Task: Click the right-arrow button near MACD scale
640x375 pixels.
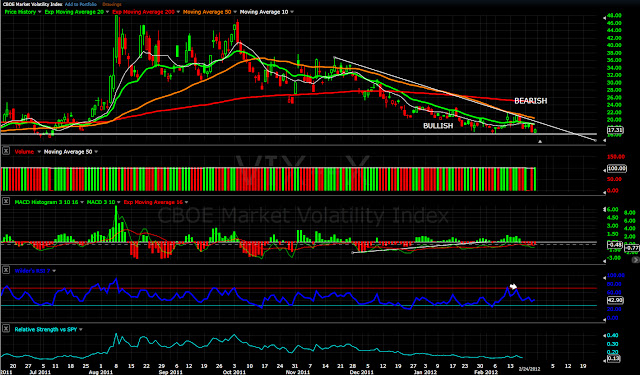Action: click(x=636, y=260)
